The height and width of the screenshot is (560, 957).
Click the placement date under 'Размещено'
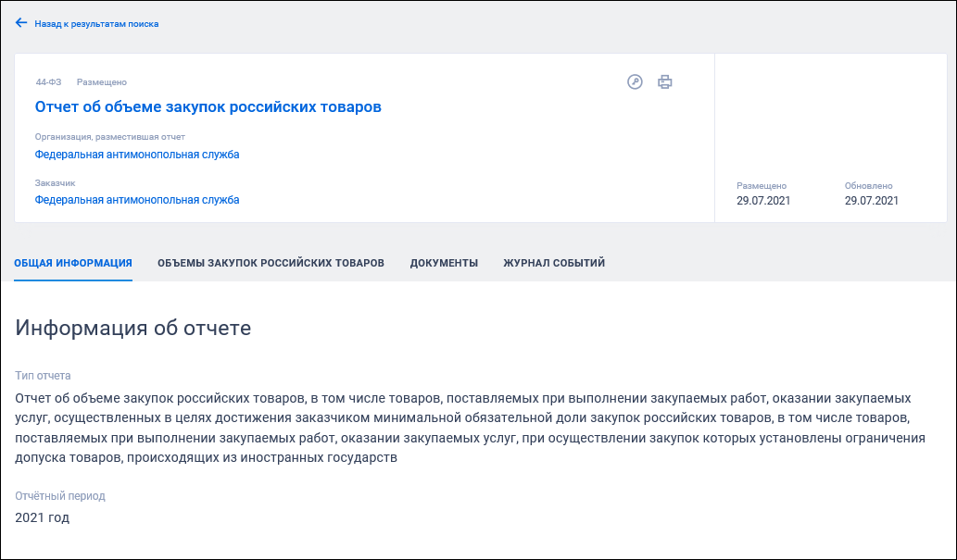(x=763, y=201)
